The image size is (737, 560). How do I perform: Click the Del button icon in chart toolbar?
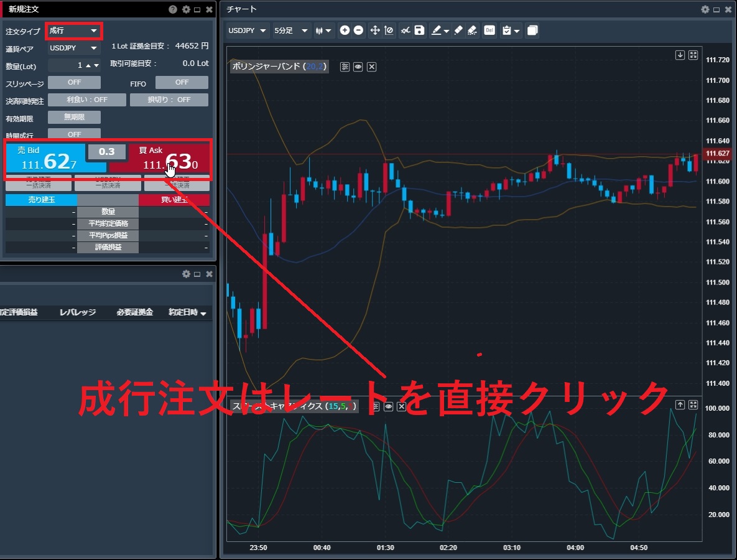[x=489, y=30]
